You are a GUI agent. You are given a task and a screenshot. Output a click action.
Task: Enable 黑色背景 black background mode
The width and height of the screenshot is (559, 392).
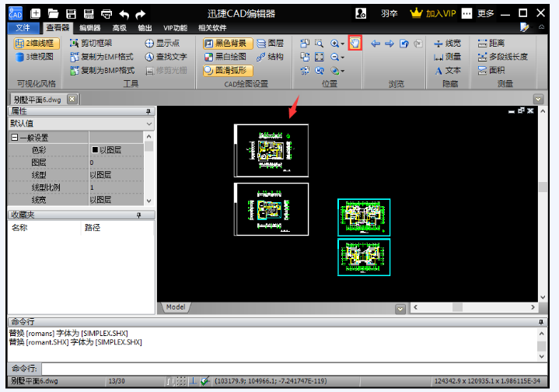(x=225, y=44)
